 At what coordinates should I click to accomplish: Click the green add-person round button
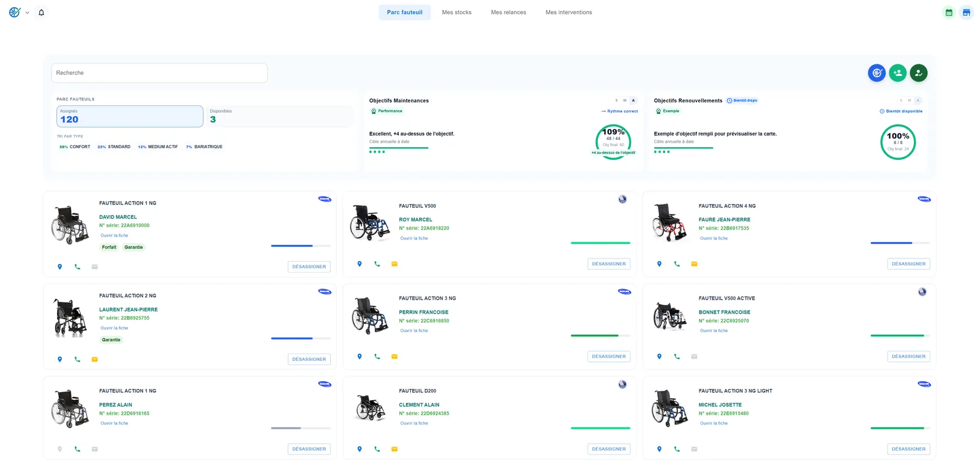click(898, 73)
